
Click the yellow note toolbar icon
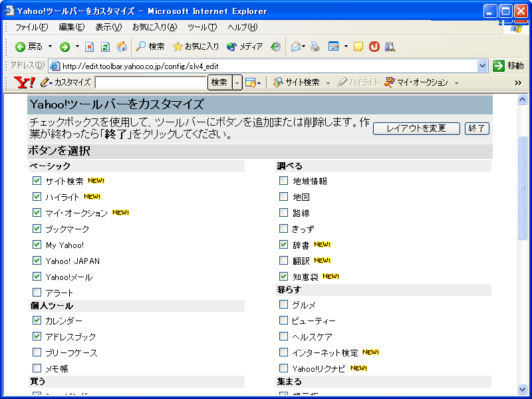358,47
